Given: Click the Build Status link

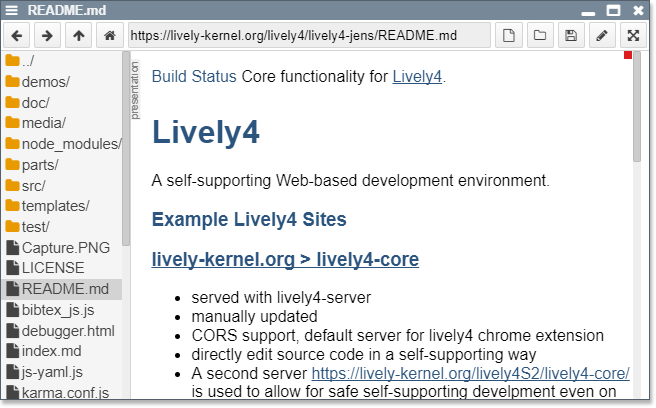Looking at the screenshot, I should [x=194, y=77].
